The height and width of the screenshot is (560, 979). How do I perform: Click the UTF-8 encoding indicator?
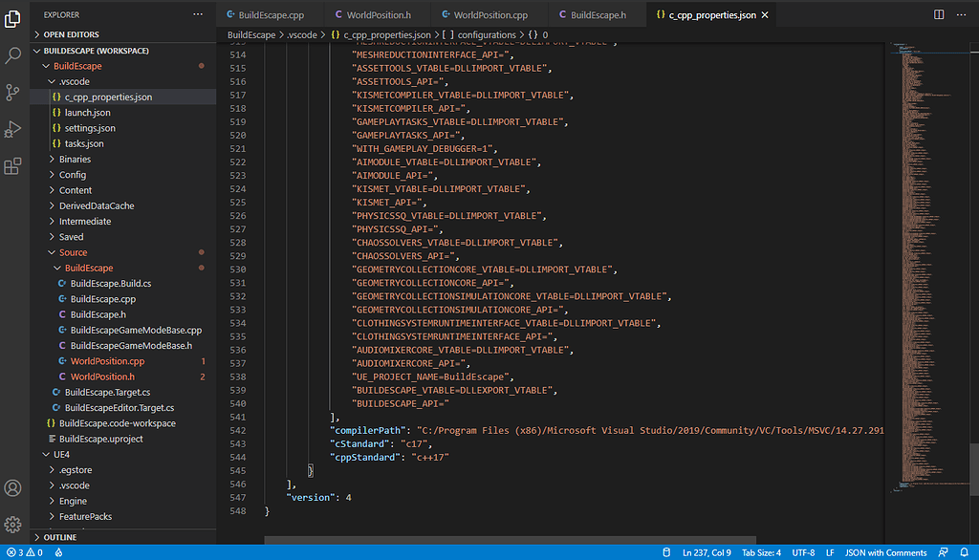coord(803,552)
